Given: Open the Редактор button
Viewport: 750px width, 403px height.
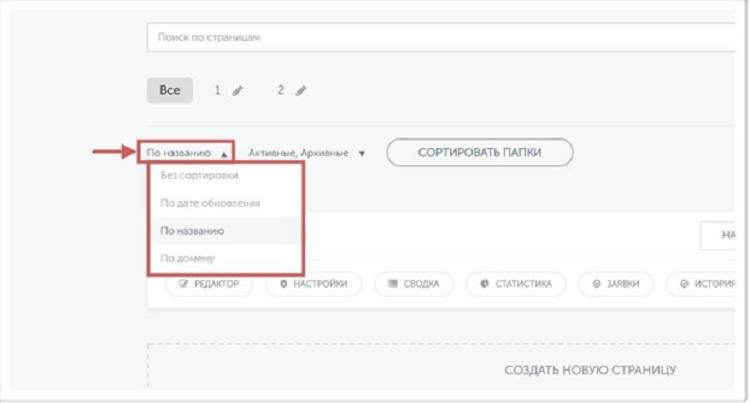Looking at the screenshot, I should click(x=209, y=284).
